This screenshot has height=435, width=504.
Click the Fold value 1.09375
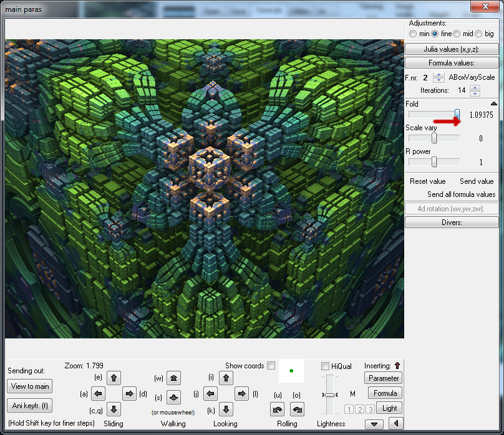pos(481,115)
